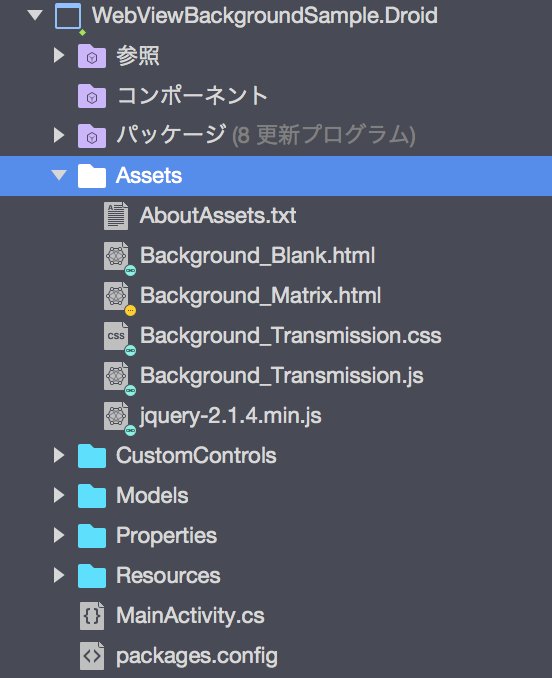This screenshot has width=552, height=678.
Task: Select Background_Transmission.css file
Action: click(x=290, y=336)
